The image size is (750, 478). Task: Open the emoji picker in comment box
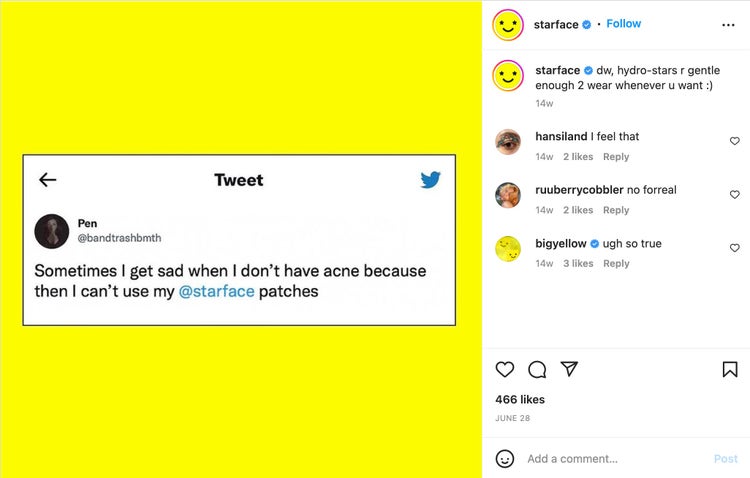click(x=505, y=459)
